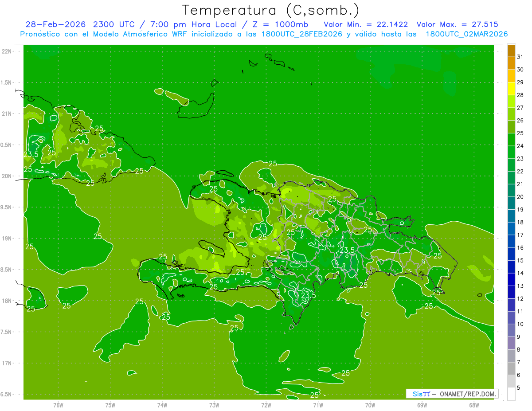The width and height of the screenshot is (532, 411).
Task: Click the "70W" longitude label
Action: coord(370,405)
